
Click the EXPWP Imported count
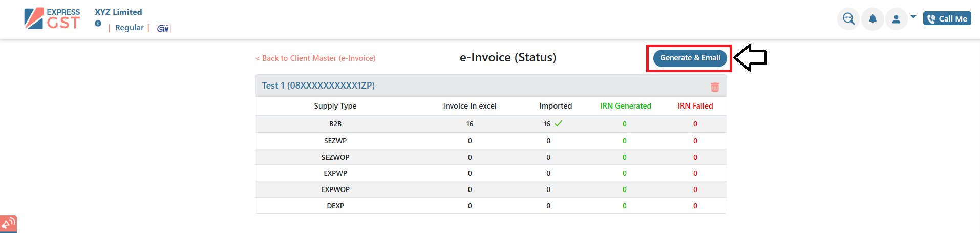(548, 173)
